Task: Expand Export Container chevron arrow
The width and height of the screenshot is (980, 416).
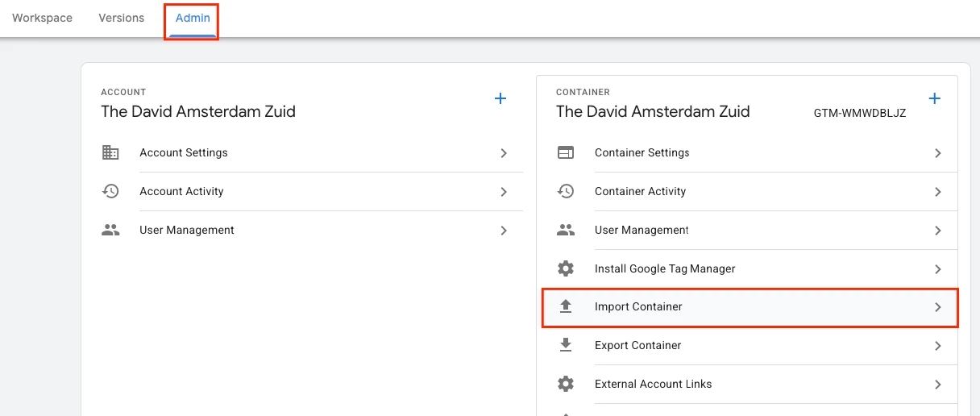Action: [x=938, y=345]
